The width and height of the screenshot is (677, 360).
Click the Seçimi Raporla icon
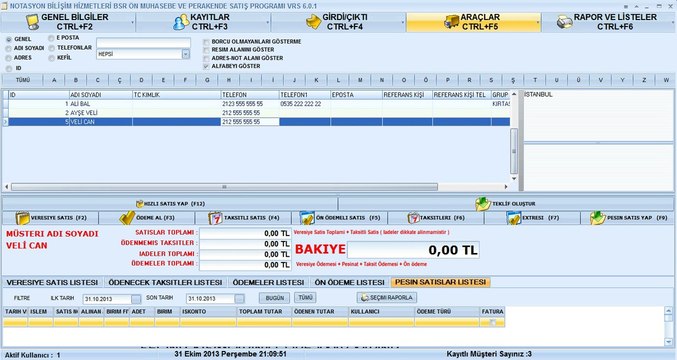pos(365,297)
